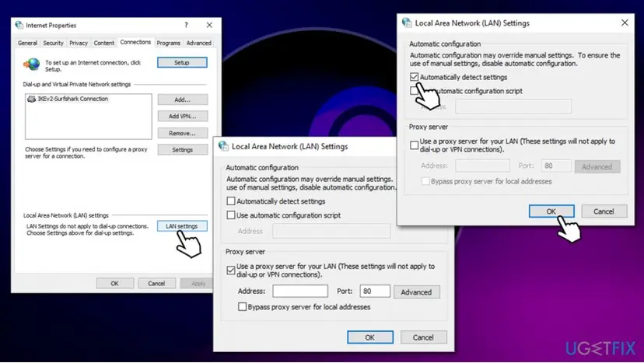Image resolution: width=644 pixels, height=363 pixels.
Task: Click Cancel in the middle LAN Settings dialog
Action: point(423,337)
